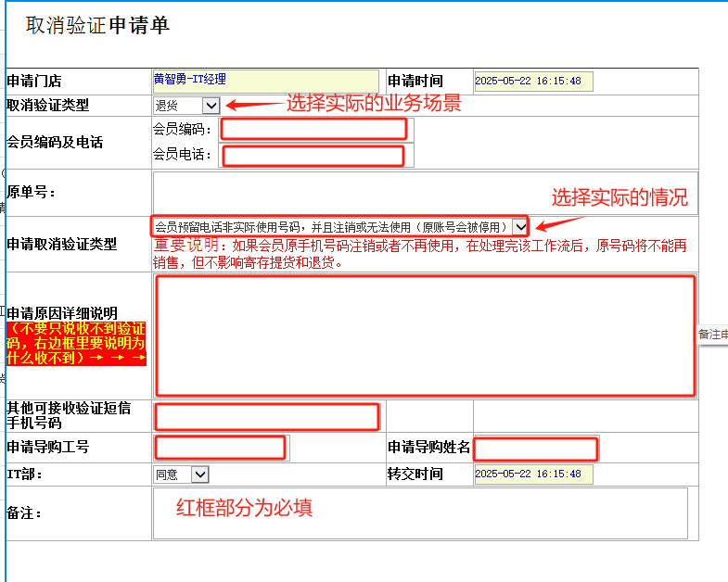Screen dimensions: 728x582
Task: Expand the 申请取消验证类型 reason dropdown
Action: [340, 226]
